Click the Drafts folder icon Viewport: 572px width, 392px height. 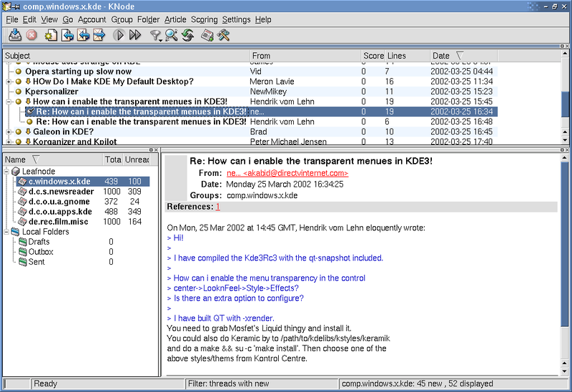click(23, 242)
